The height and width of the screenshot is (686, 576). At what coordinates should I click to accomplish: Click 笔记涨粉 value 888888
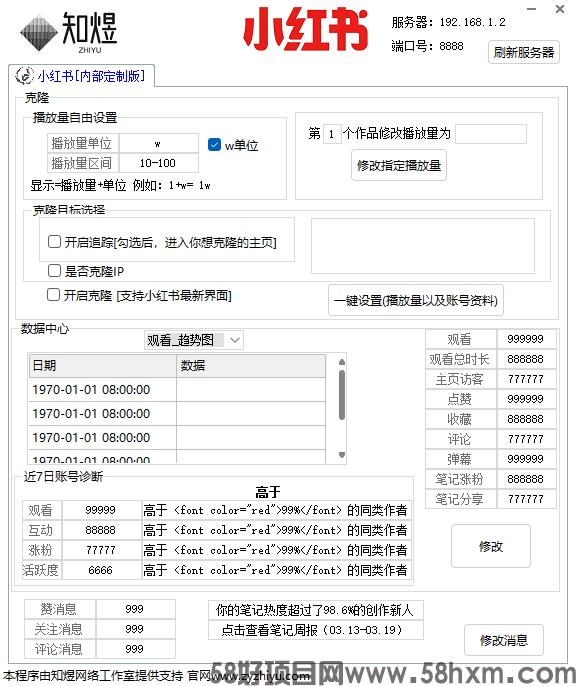click(x=526, y=479)
